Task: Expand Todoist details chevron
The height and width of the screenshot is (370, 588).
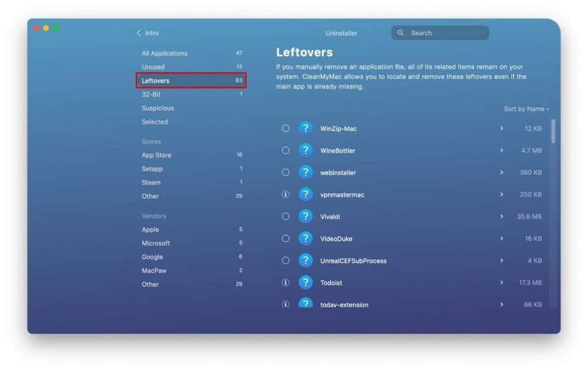Action: click(501, 283)
